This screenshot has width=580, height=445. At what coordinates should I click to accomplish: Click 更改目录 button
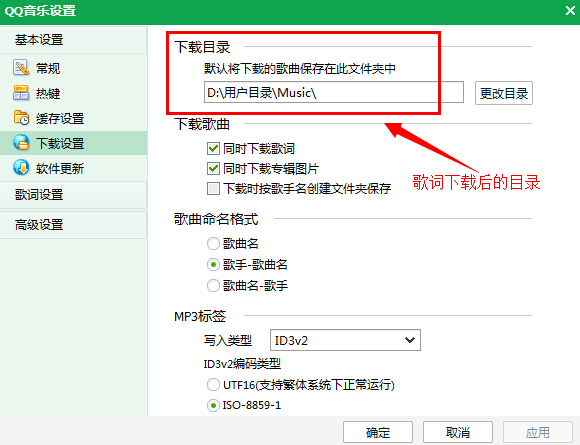(x=504, y=93)
